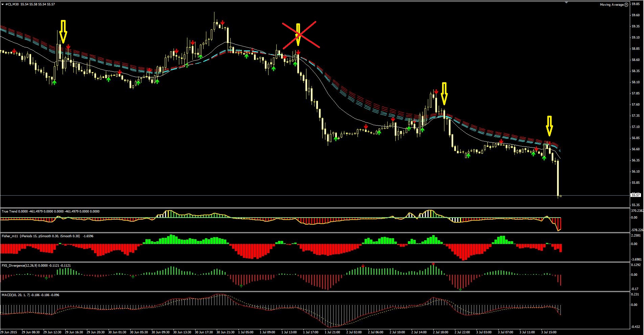Click the 59.10 price axis label
The image size is (644, 335).
click(636, 38)
